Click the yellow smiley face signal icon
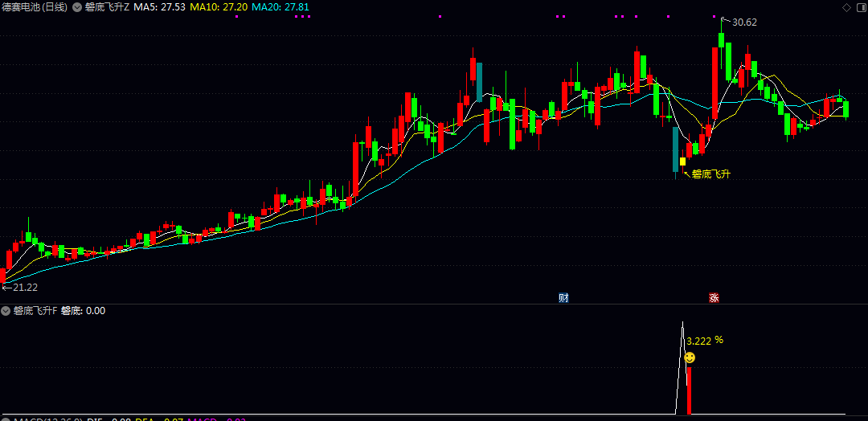 click(x=690, y=358)
